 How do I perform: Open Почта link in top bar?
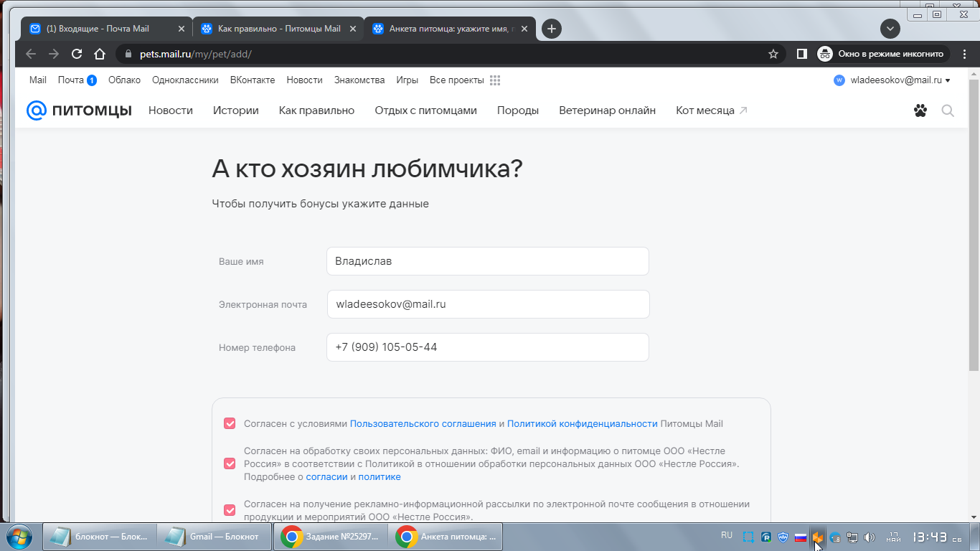[71, 80]
